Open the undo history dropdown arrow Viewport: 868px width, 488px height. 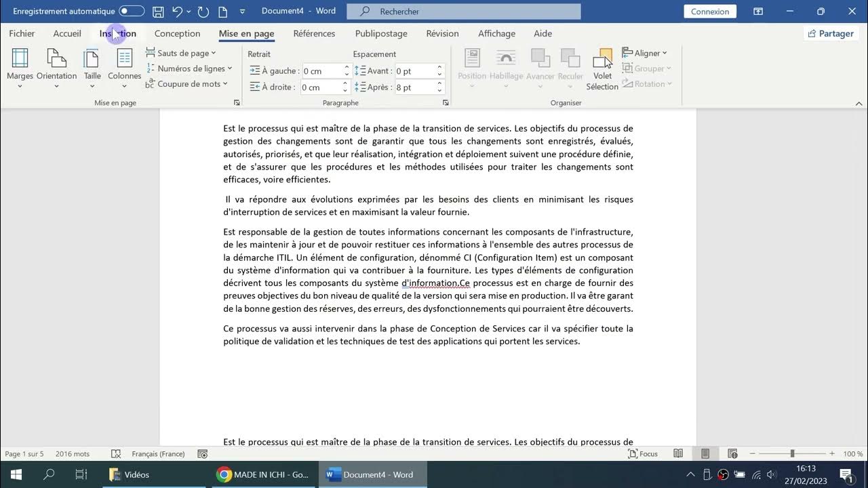(189, 12)
